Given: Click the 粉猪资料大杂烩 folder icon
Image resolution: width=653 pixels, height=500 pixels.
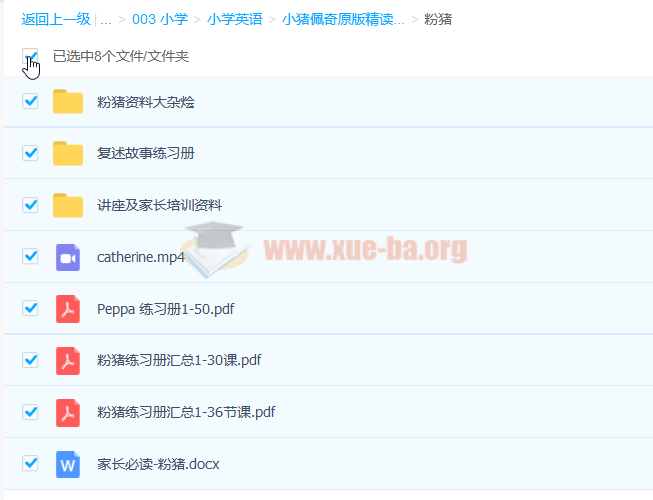Looking at the screenshot, I should tap(68, 101).
